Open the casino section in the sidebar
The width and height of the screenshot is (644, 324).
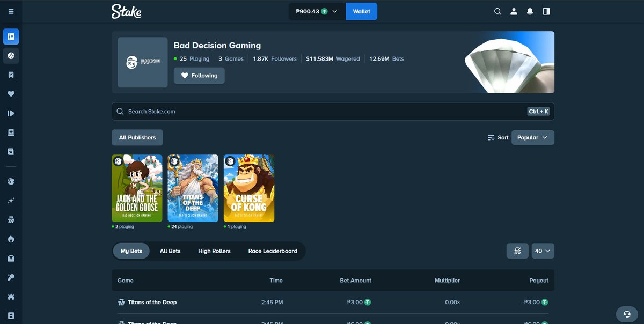[11, 36]
